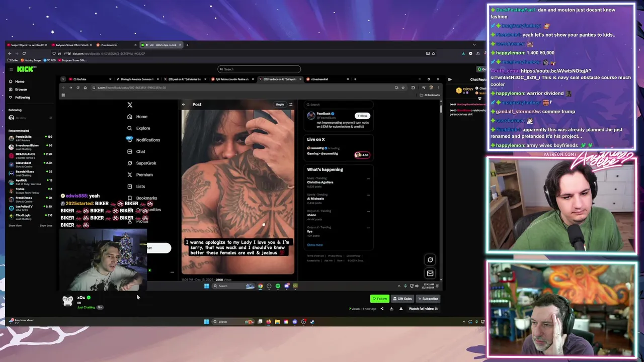
Task: Click the X search box
Action: click(x=339, y=105)
